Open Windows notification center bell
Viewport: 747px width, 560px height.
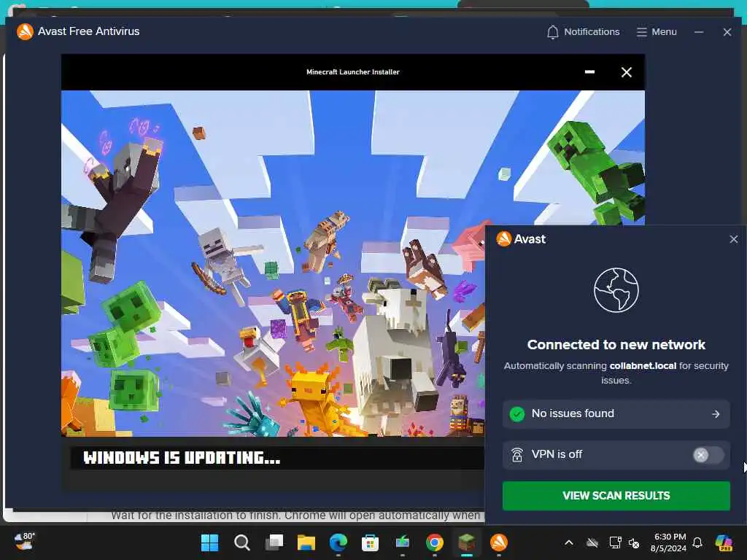click(697, 542)
